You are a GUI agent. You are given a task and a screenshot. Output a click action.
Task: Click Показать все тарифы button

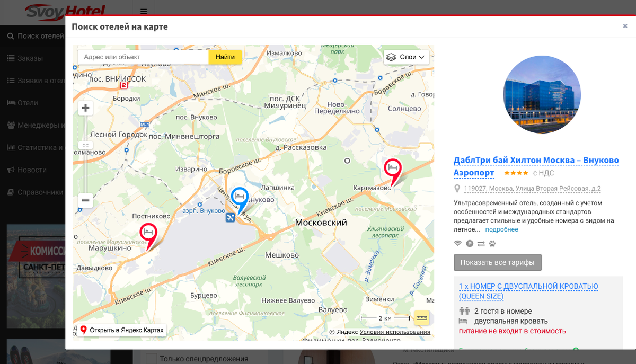(x=498, y=262)
